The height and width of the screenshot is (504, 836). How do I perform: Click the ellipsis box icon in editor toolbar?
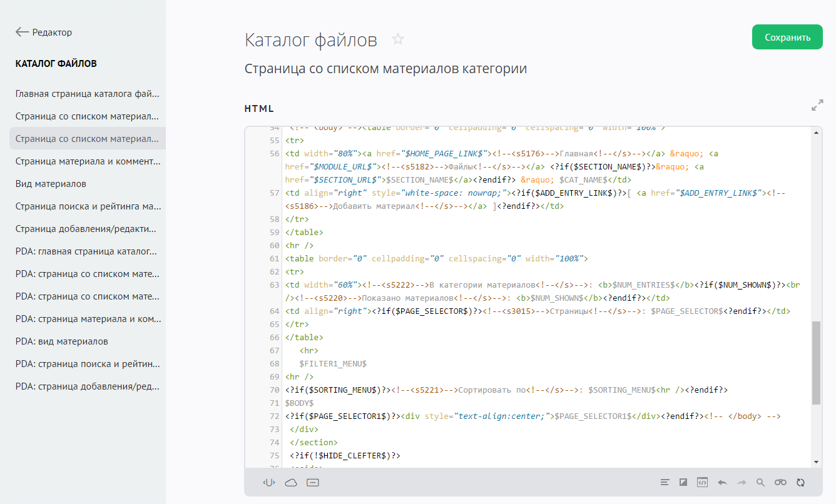[313, 482]
